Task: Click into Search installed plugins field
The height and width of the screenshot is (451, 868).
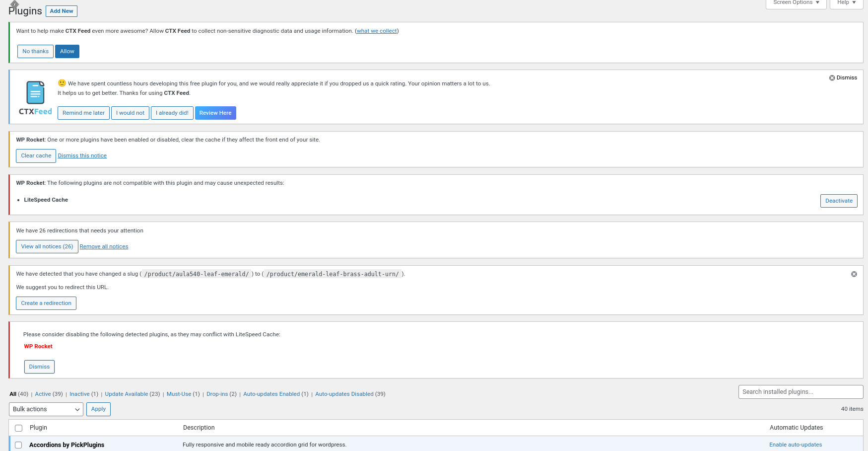Action: [800, 392]
